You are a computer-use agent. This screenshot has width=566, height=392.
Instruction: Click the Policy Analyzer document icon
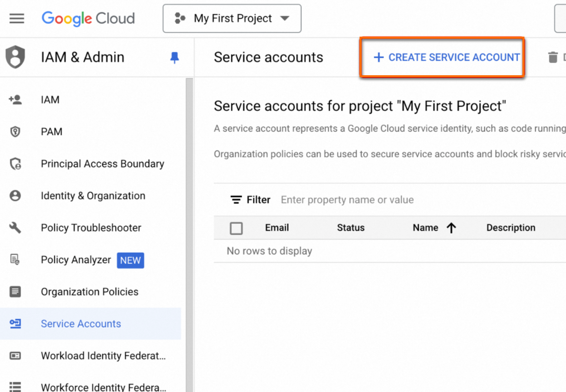(x=15, y=260)
